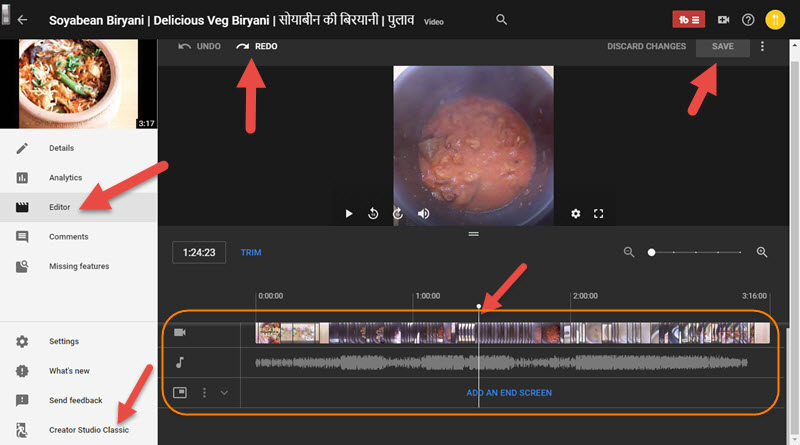Screen dimensions: 800x445
Task: Open the help question mark icon
Action: point(748,20)
